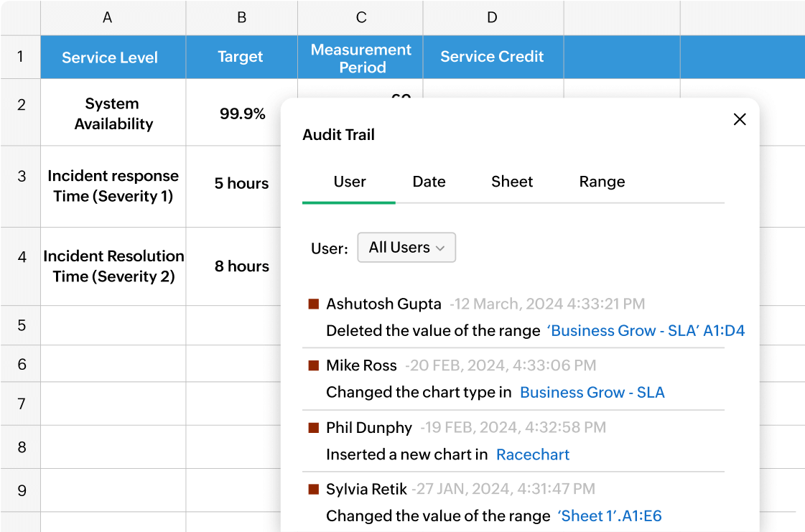The image size is (805, 532).
Task: Expand the All Users dropdown
Action: point(406,248)
